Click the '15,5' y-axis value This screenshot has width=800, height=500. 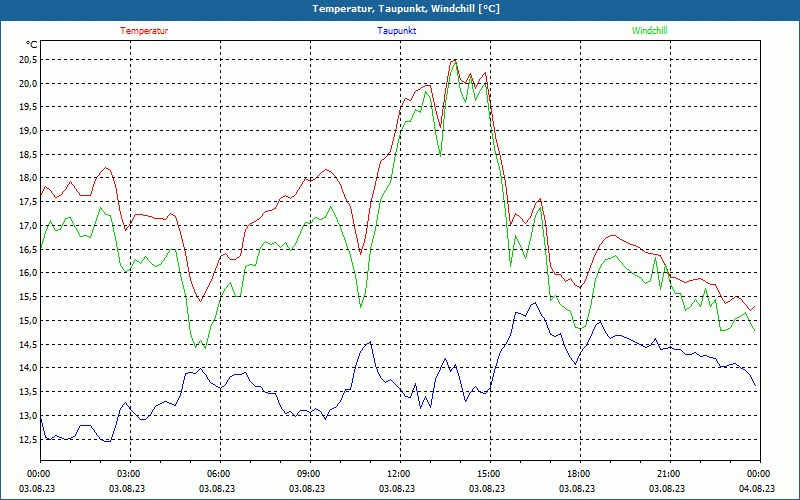tap(28, 297)
